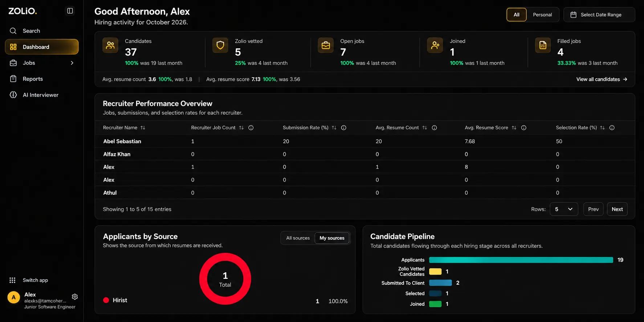This screenshot has width=644, height=322.
Task: Go to Next page of recruiters
Action: point(617,209)
